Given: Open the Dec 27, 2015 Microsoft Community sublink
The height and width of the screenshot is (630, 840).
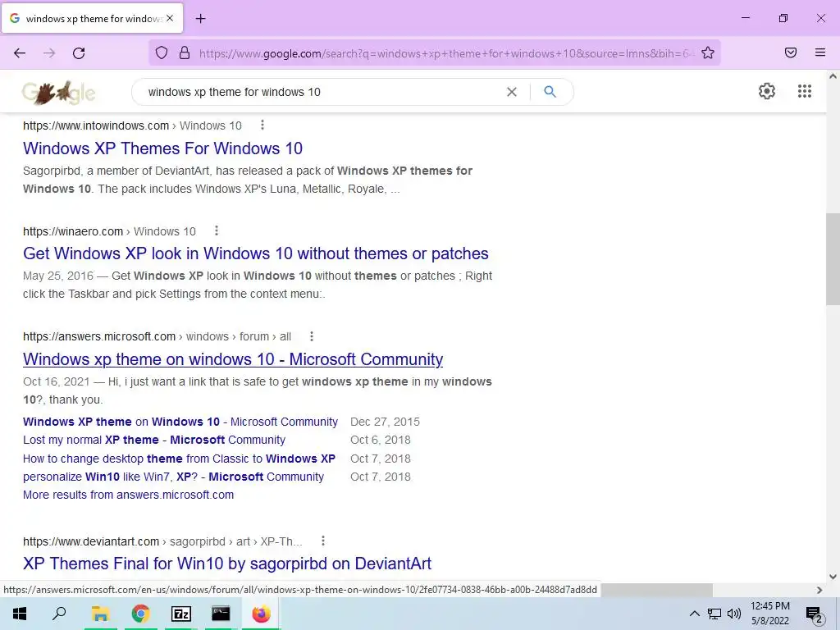Looking at the screenshot, I should tap(180, 422).
